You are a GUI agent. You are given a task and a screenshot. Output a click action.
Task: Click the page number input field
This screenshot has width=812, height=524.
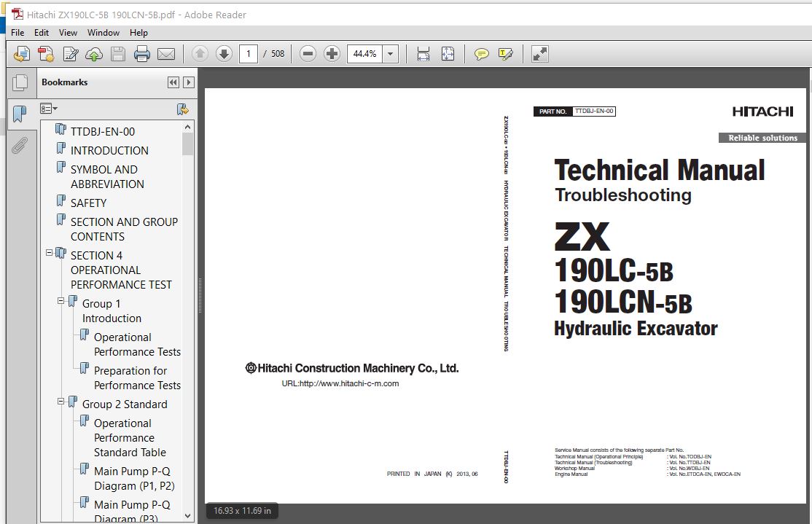pos(249,54)
